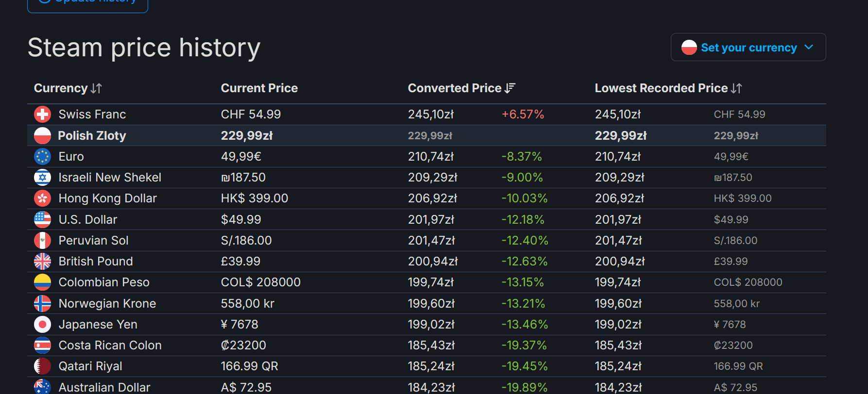The width and height of the screenshot is (868, 394).
Task: Click the Norwegian Krone flag icon
Action: pyautogui.click(x=42, y=304)
